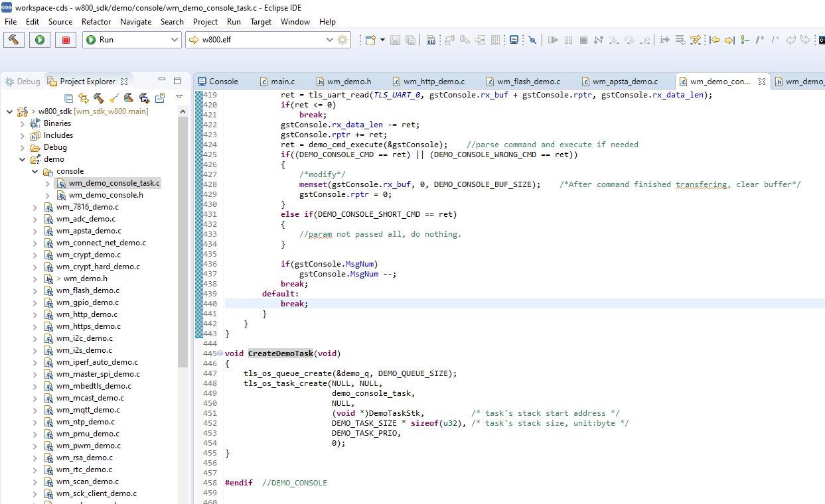Minimize the Project Explorer view
Screen dimensions: 825x504
click(162, 80)
